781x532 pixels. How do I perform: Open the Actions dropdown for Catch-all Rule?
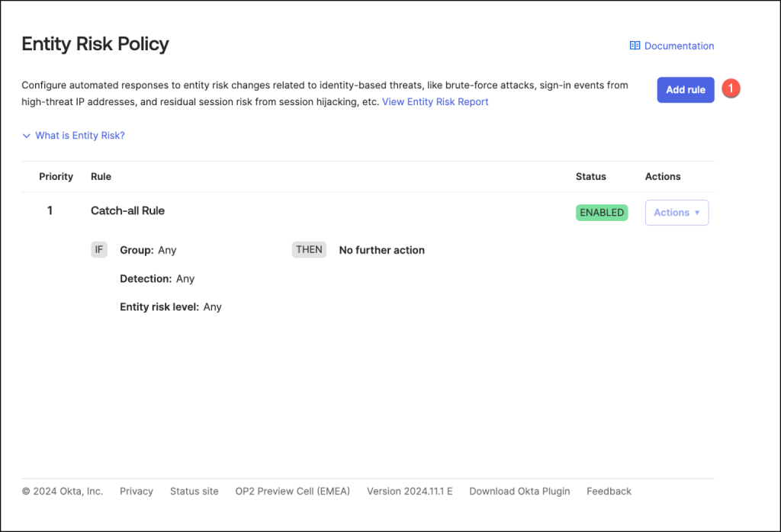[677, 213]
